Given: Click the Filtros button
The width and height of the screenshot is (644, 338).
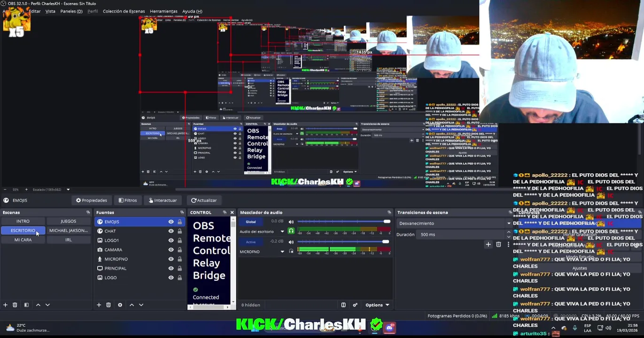Looking at the screenshot, I should (x=128, y=200).
